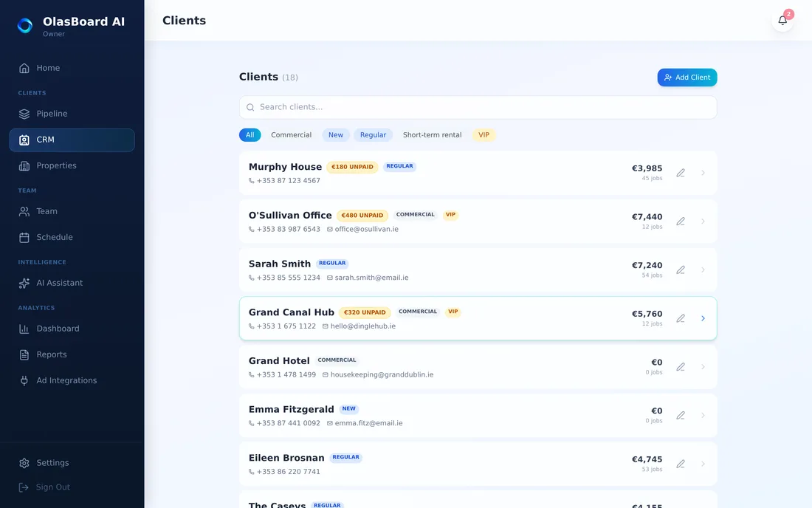Click Grand Canal Hub client name
812x508 pixels.
[291, 312]
